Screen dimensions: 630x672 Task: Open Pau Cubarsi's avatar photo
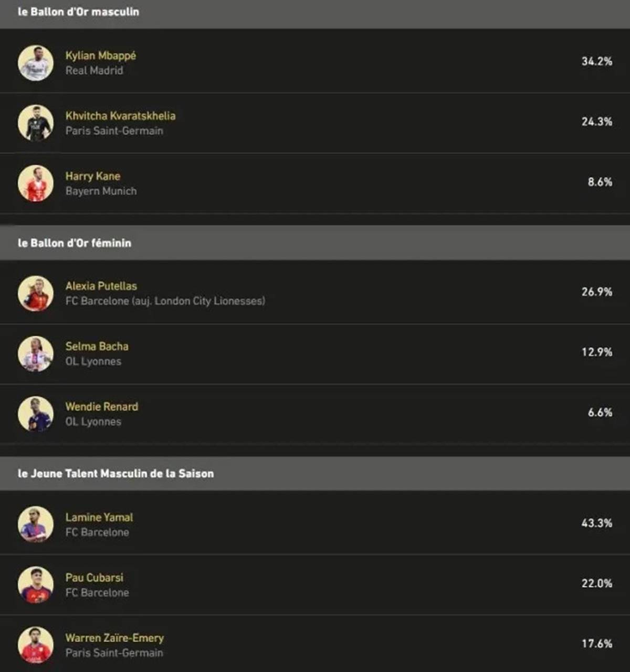point(36,584)
